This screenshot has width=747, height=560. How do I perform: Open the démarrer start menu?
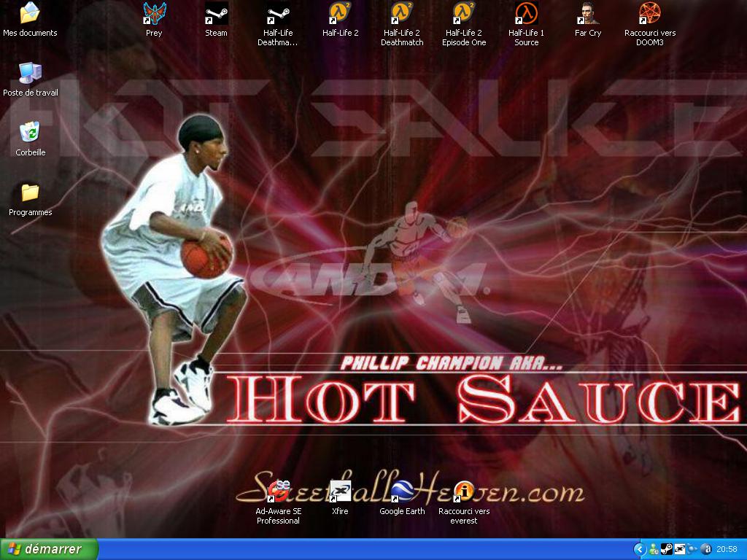(x=47, y=549)
